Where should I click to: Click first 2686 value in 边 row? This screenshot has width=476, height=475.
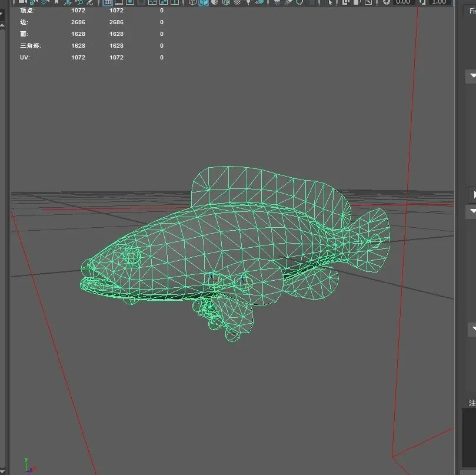pyautogui.click(x=78, y=22)
